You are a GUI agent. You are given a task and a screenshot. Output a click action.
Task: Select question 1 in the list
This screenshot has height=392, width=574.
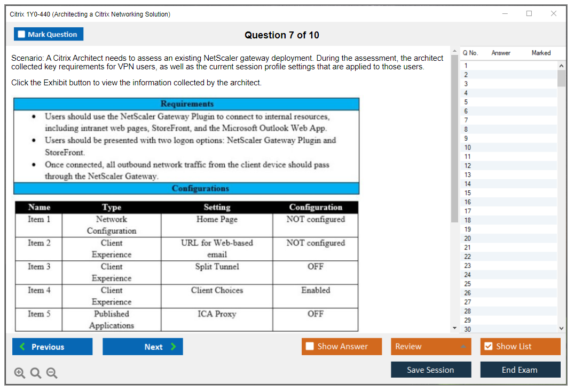click(x=466, y=66)
